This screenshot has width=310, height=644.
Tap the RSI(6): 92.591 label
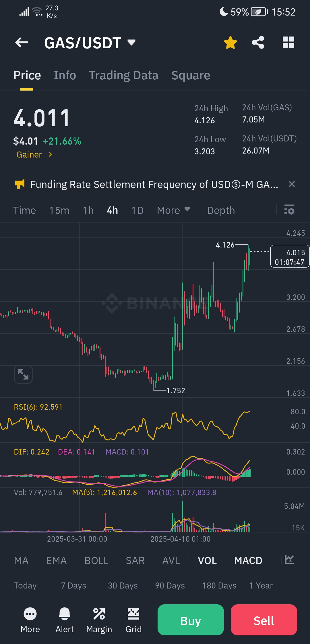[x=38, y=407]
